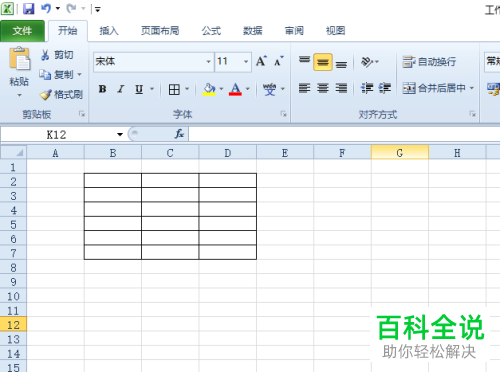
Task: Open the 复制 dropdown arrow
Action: click(79, 75)
